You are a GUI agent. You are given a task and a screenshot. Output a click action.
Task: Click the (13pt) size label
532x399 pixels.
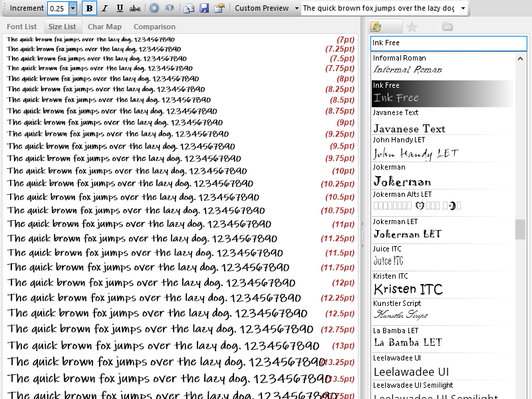343,346
